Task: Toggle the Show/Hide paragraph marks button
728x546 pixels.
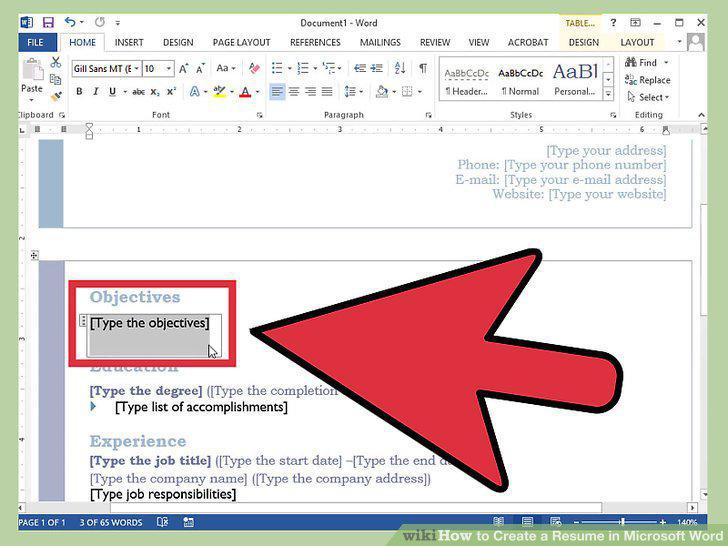Action: [x=423, y=68]
